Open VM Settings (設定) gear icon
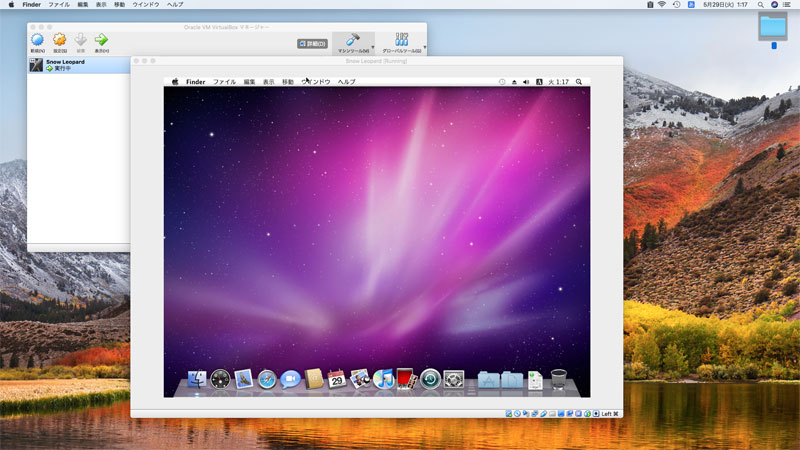 coord(59,41)
